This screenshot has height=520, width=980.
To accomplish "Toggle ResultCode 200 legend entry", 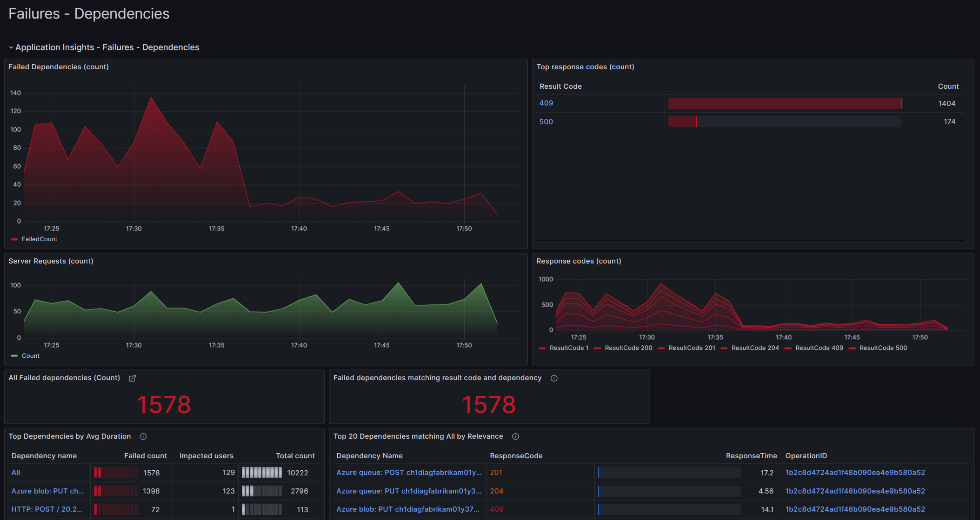I will (628, 348).
